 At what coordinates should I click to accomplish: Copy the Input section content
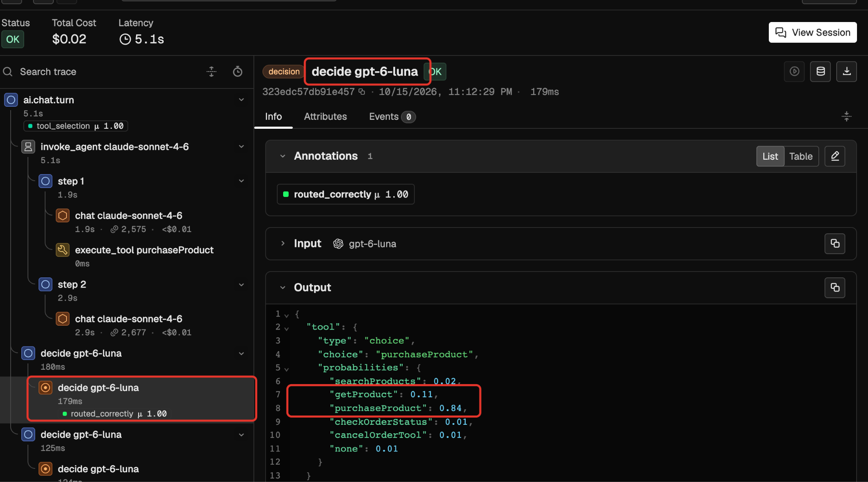pyautogui.click(x=835, y=244)
